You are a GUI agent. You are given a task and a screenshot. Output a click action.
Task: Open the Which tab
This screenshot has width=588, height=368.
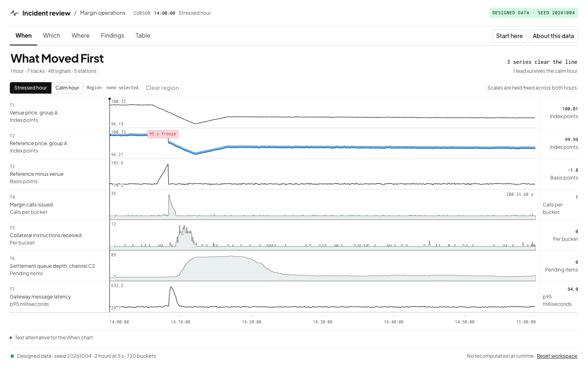[x=51, y=36]
